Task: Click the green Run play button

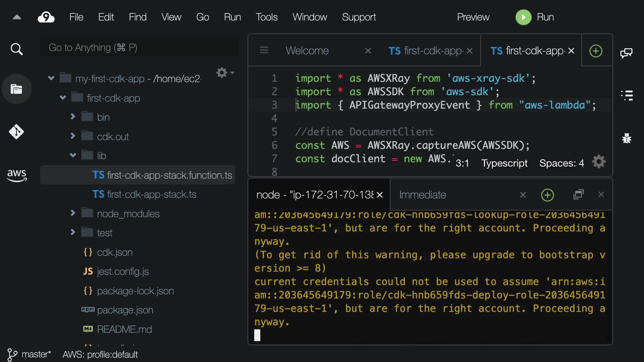Action: (523, 17)
